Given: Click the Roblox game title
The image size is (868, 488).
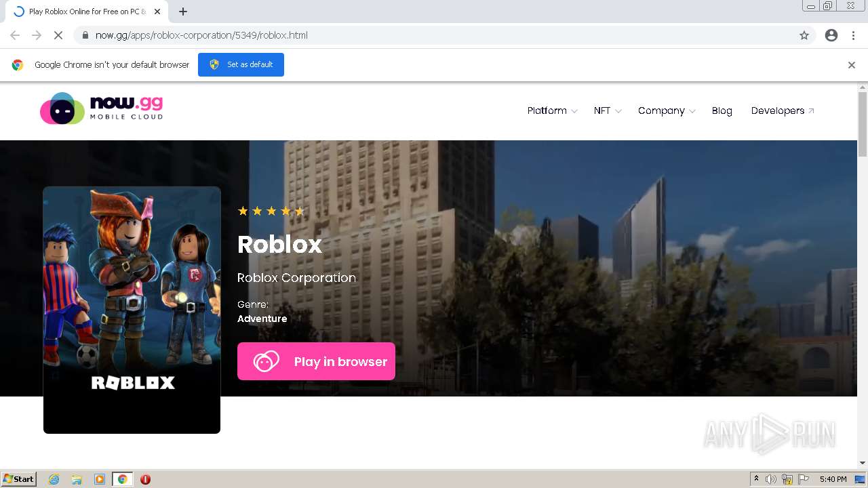Looking at the screenshot, I should pyautogui.click(x=279, y=244).
